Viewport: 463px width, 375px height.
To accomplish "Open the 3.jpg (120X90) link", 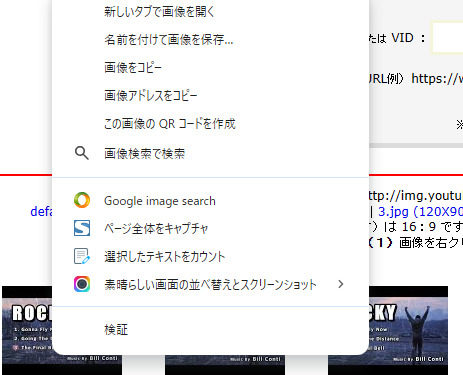I will pos(420,211).
